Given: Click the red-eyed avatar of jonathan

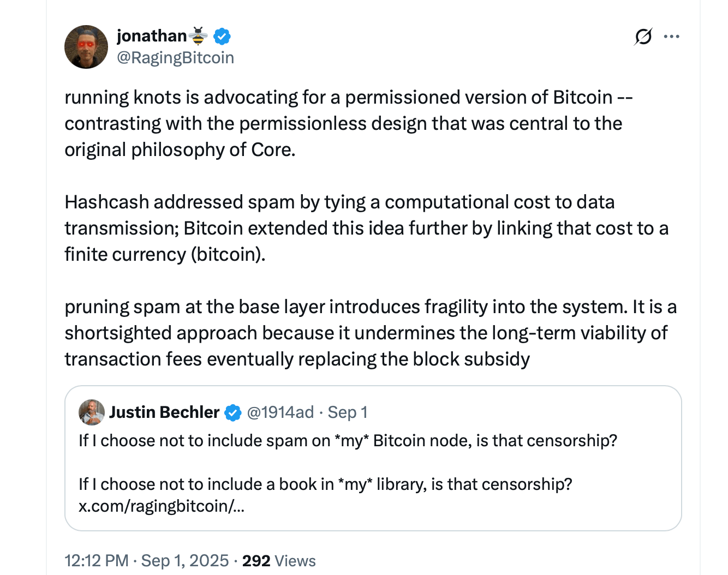Looking at the screenshot, I should [x=86, y=46].
